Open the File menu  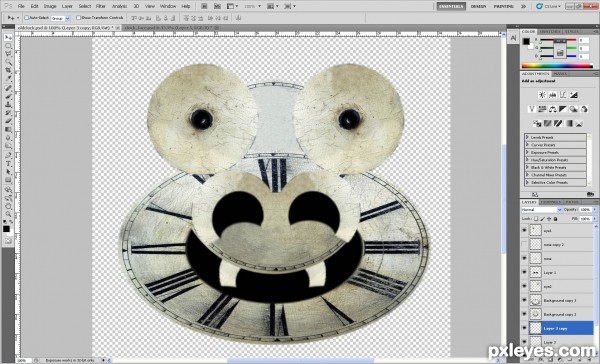[x=21, y=7]
